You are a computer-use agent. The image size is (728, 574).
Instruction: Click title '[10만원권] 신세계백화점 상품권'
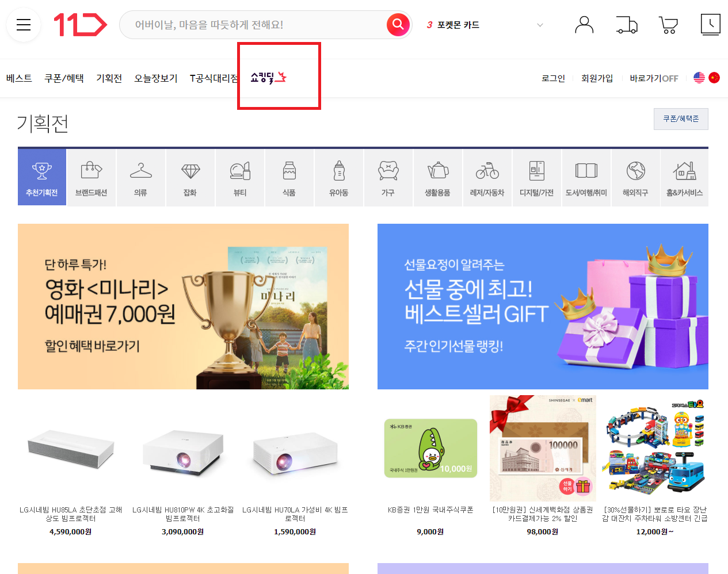(x=543, y=514)
